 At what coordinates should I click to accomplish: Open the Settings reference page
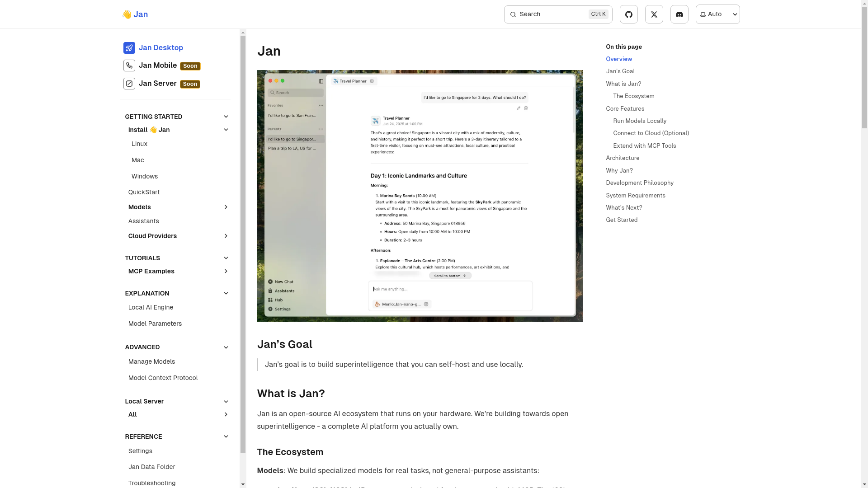pos(140,451)
